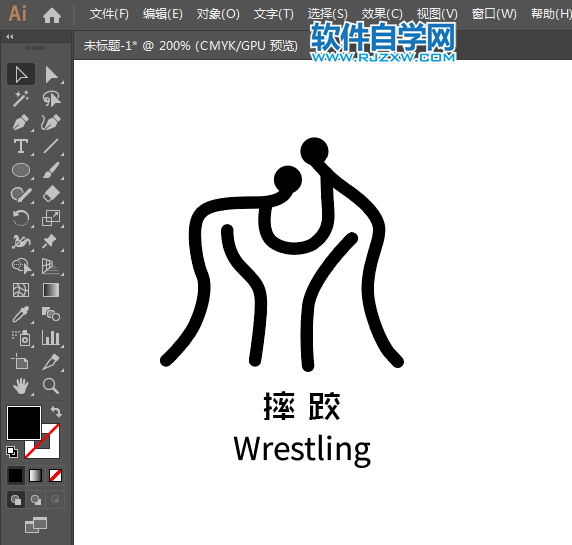
Task: Click the toolbar grip handle
Action: click(x=35, y=48)
